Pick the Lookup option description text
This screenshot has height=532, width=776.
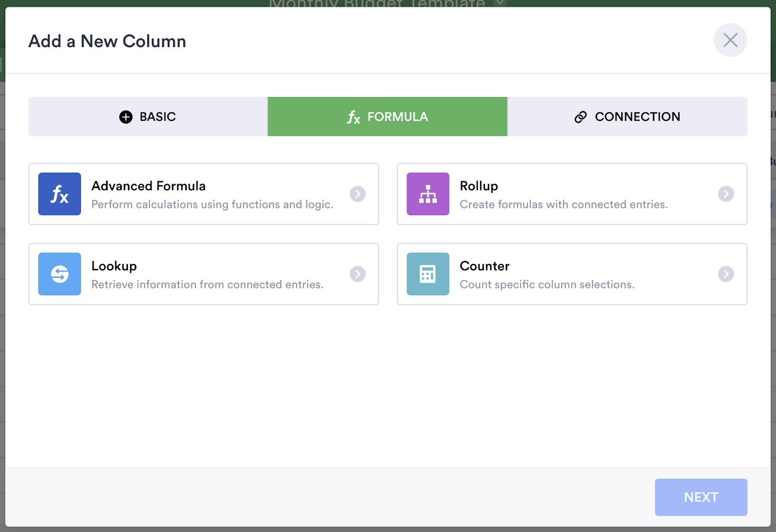207,285
